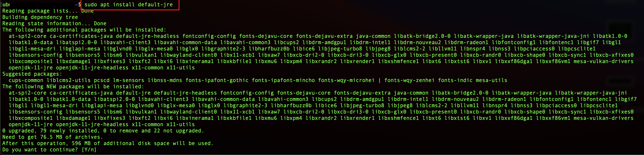The image size is (644, 155).
Task: Click 'cups-common' in suggested packages
Action: 26,80
